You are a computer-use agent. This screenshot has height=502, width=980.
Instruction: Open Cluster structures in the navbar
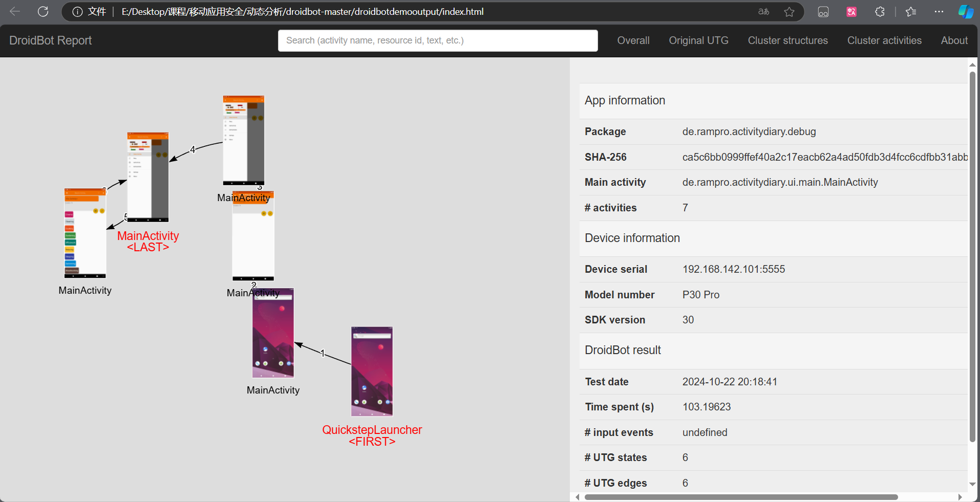tap(787, 40)
